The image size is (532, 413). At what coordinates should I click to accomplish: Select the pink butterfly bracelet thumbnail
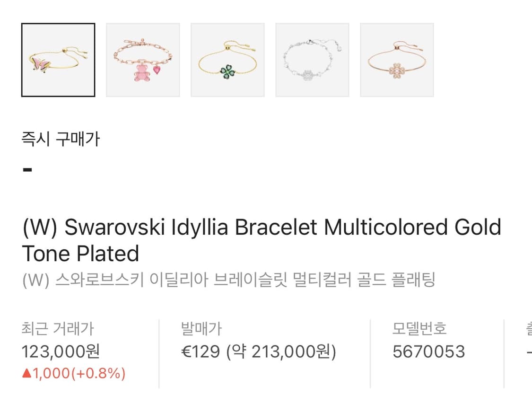[x=58, y=60]
